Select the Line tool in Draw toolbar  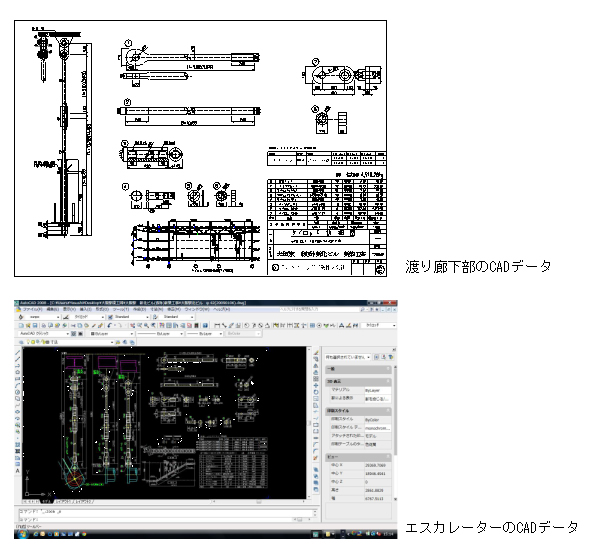(x=18, y=352)
